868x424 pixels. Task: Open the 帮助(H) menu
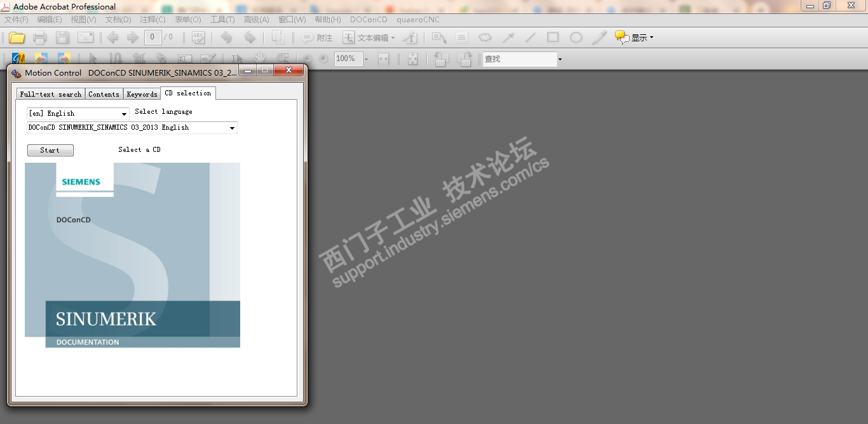(x=328, y=20)
